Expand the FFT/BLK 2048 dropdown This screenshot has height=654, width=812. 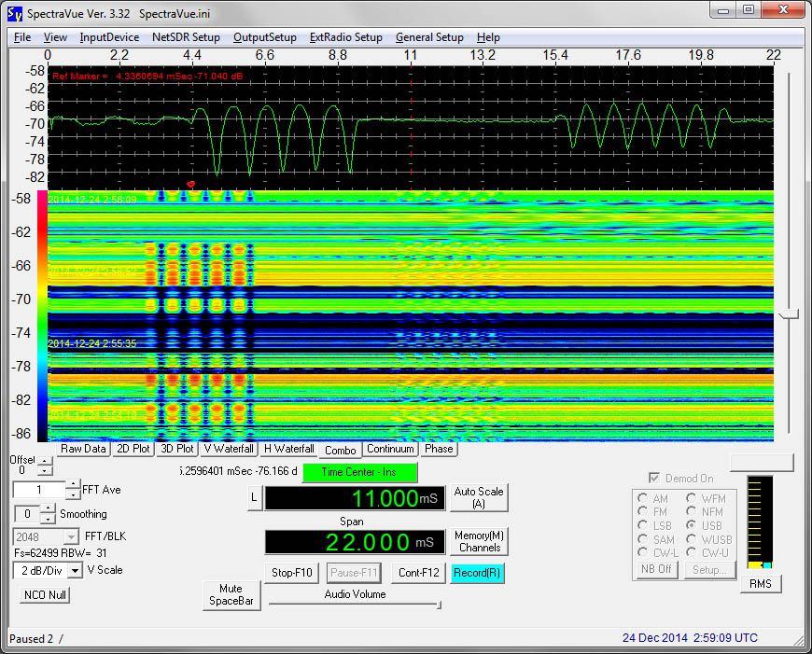click(x=72, y=537)
